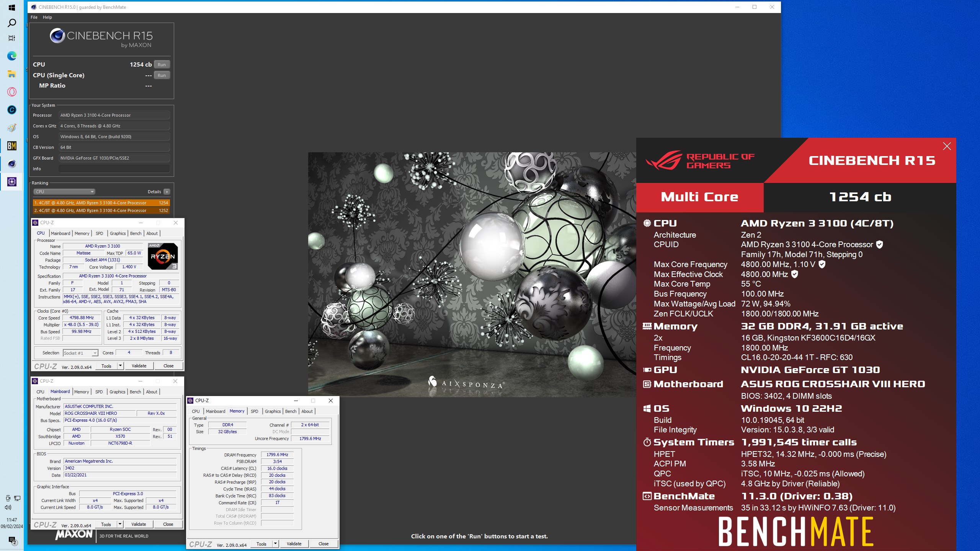Open File Explorer from the taskbar
Screen dimensions: 980x551
12,74
